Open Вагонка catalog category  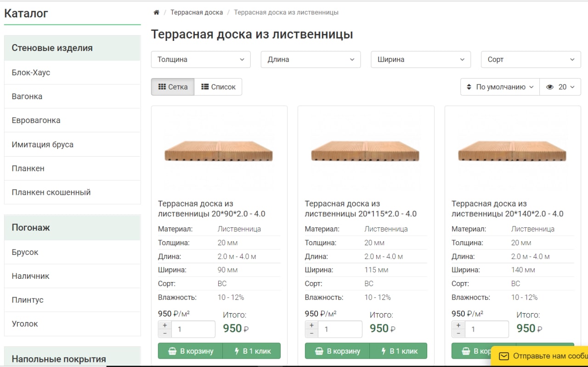coord(73,96)
